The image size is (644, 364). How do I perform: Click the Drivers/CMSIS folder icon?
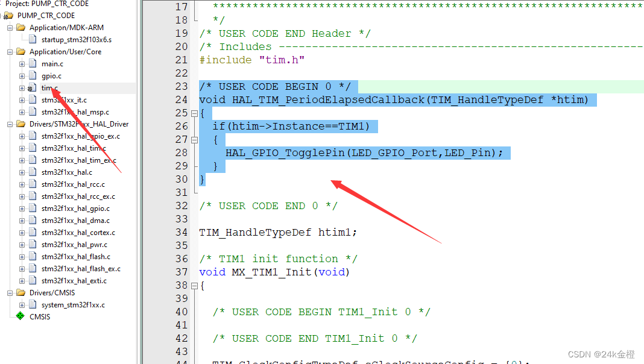tap(21, 293)
